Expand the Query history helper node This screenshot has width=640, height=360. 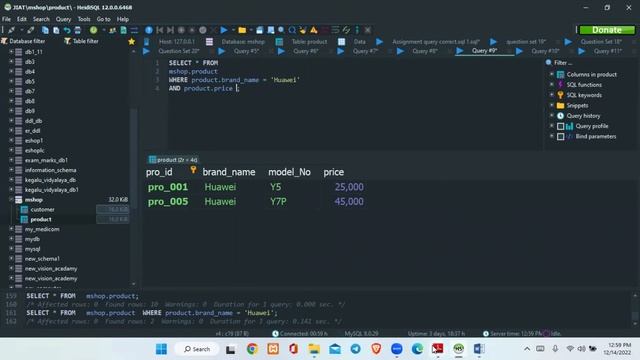click(x=551, y=116)
